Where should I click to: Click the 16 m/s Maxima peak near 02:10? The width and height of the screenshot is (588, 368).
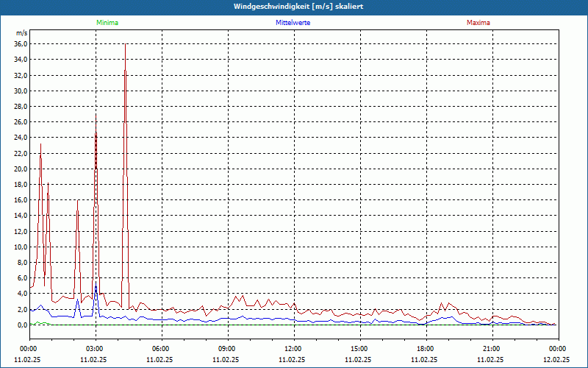pyautogui.click(x=78, y=200)
